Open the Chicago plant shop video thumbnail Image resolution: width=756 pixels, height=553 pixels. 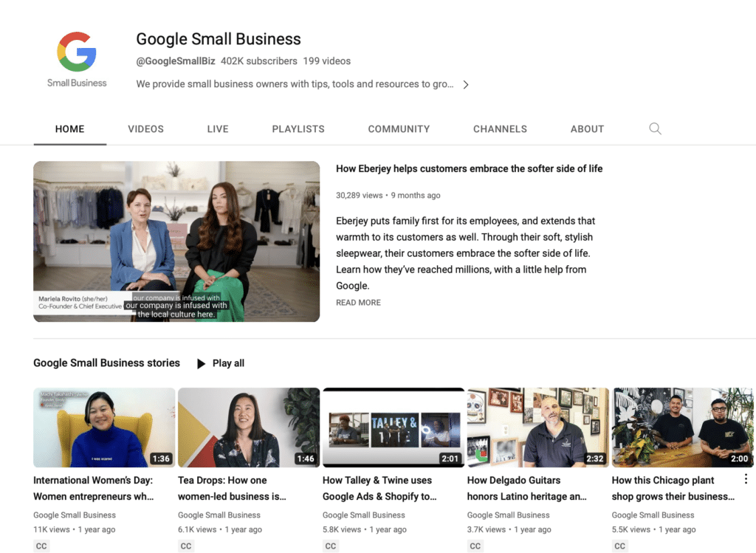683,427
